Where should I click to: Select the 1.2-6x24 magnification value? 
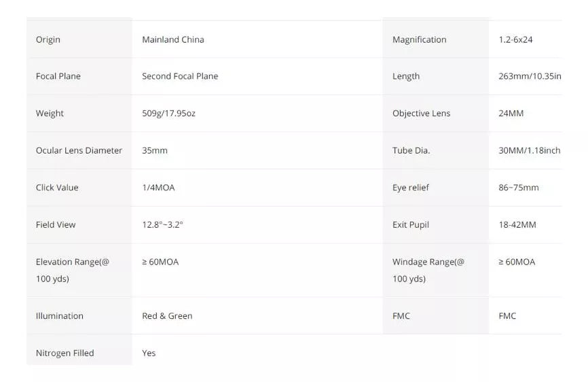(x=515, y=39)
